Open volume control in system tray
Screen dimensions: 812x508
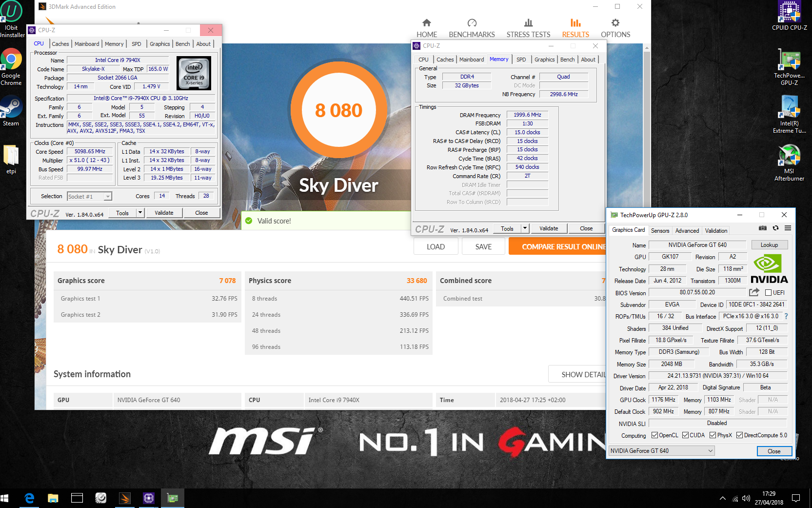point(746,498)
